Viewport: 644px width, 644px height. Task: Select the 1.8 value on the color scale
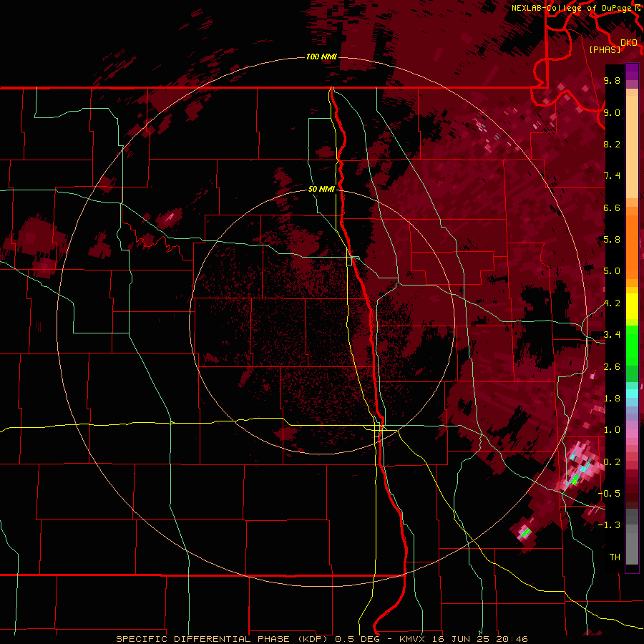pyautogui.click(x=612, y=399)
